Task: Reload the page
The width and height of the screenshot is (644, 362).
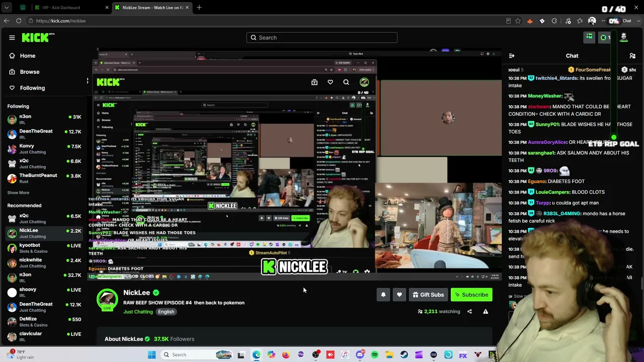Action: (19, 21)
